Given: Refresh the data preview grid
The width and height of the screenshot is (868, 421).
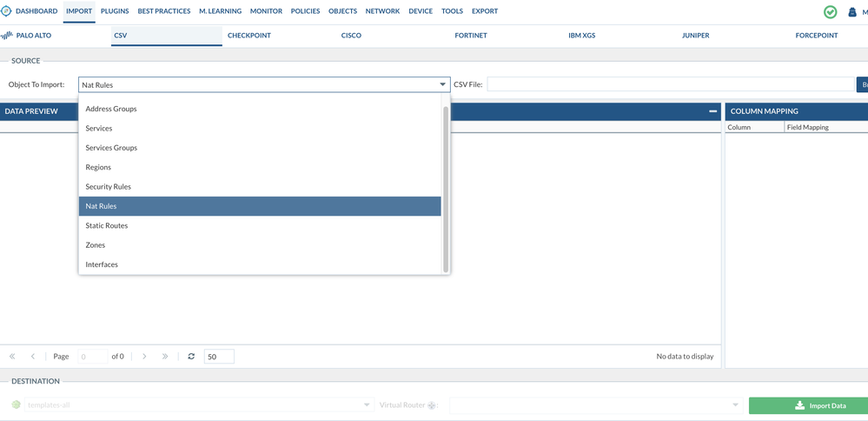Looking at the screenshot, I should [191, 356].
